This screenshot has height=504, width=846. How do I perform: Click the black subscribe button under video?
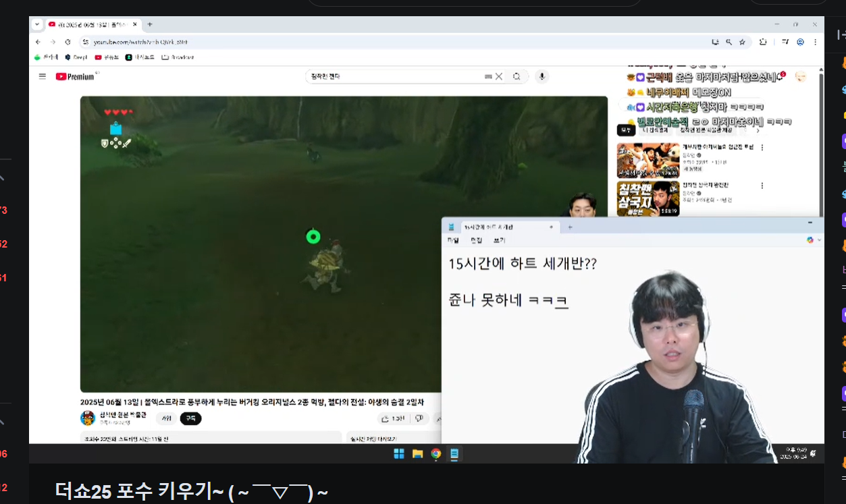pyautogui.click(x=190, y=418)
